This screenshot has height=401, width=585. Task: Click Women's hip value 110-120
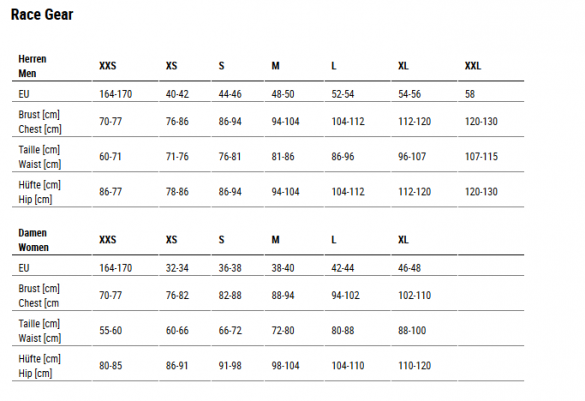tap(414, 366)
